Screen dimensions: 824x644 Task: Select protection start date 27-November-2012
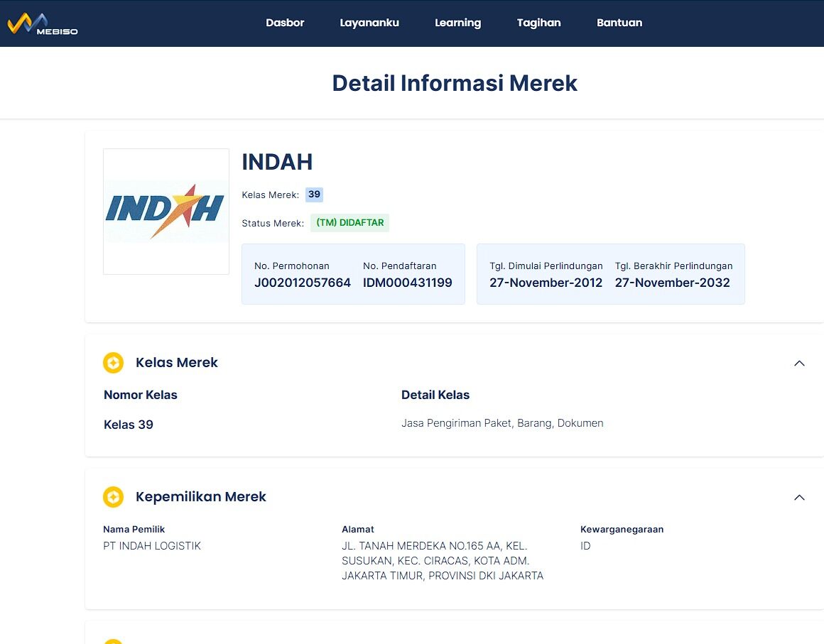point(546,283)
